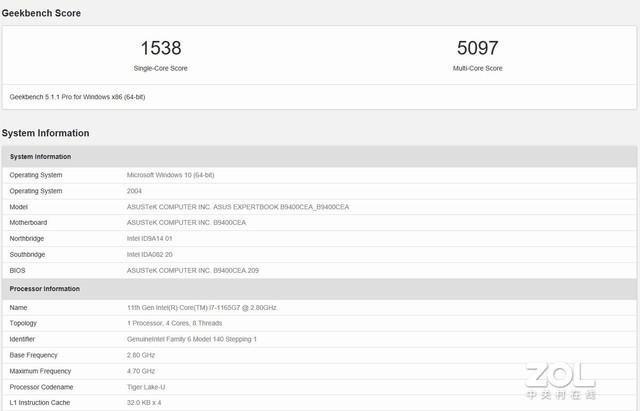Select the Geekbench 5.1.1 Pro version line
The width and height of the screenshot is (640, 411).
click(x=77, y=97)
